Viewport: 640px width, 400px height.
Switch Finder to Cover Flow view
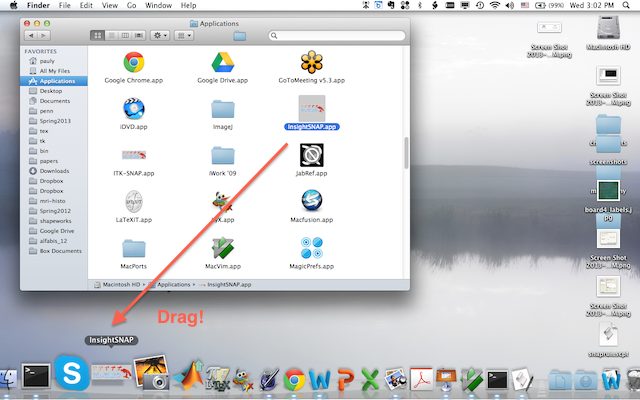[139, 36]
